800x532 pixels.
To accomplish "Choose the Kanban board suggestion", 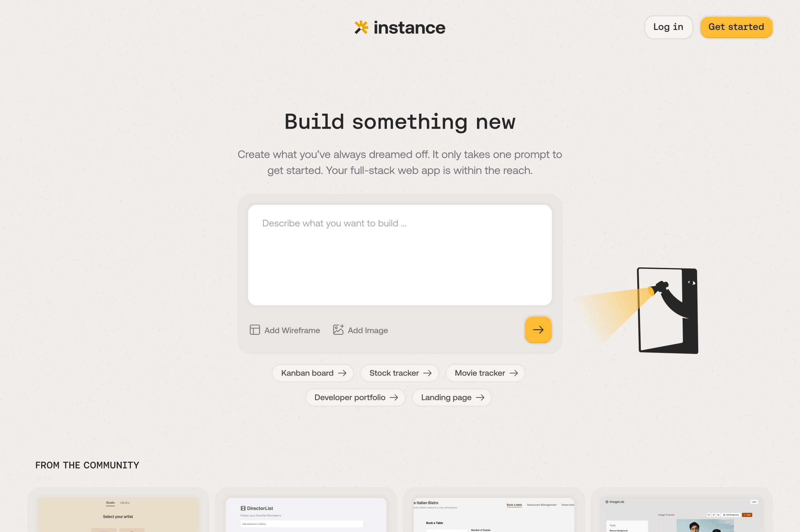I will pos(313,373).
